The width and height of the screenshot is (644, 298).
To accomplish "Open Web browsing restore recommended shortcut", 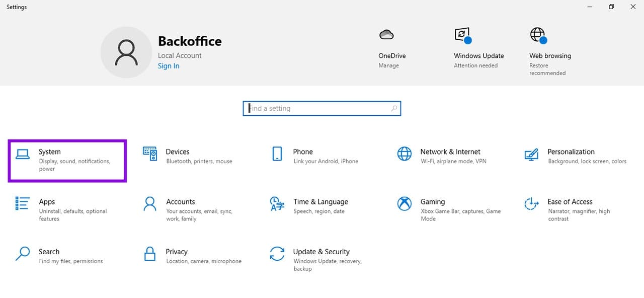I will [550, 52].
